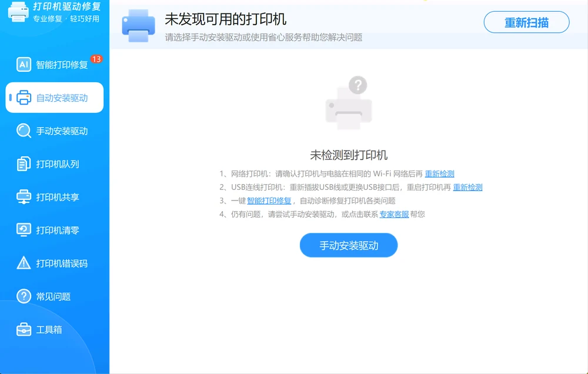The height and width of the screenshot is (374, 588).
Task: Open the 打印机队列 section
Action: (x=54, y=164)
